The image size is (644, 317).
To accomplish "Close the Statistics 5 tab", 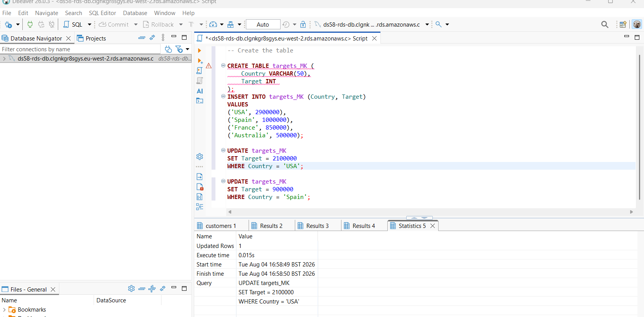I will 432,226.
